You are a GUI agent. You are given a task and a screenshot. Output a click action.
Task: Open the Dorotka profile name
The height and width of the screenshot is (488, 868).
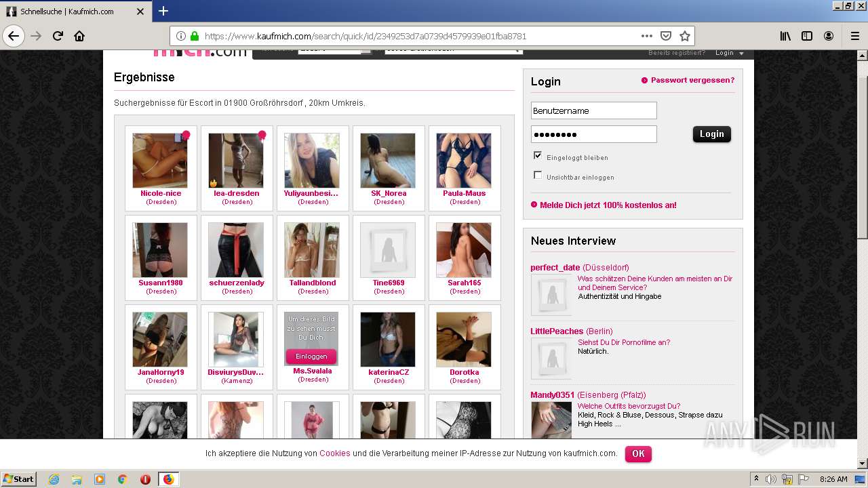[465, 372]
